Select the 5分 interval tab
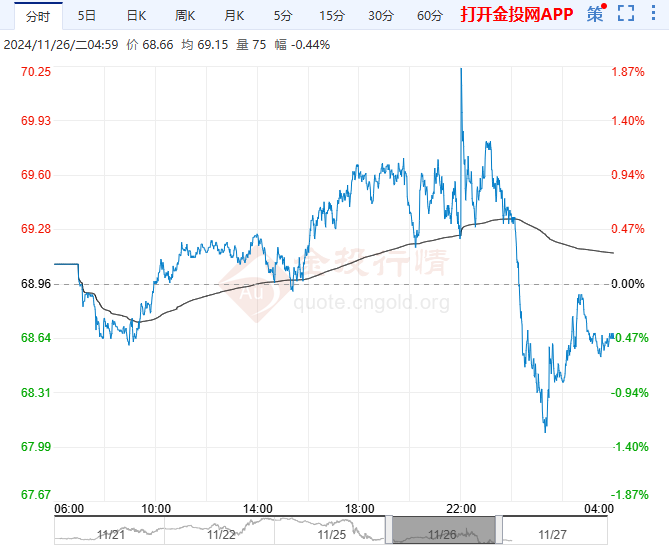670x546 pixels. 282,15
